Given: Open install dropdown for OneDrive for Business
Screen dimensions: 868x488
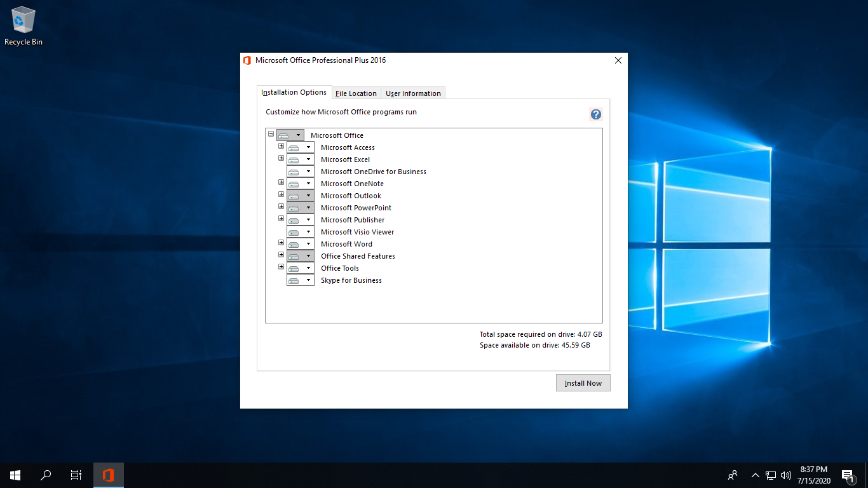Looking at the screenshot, I should [x=301, y=172].
